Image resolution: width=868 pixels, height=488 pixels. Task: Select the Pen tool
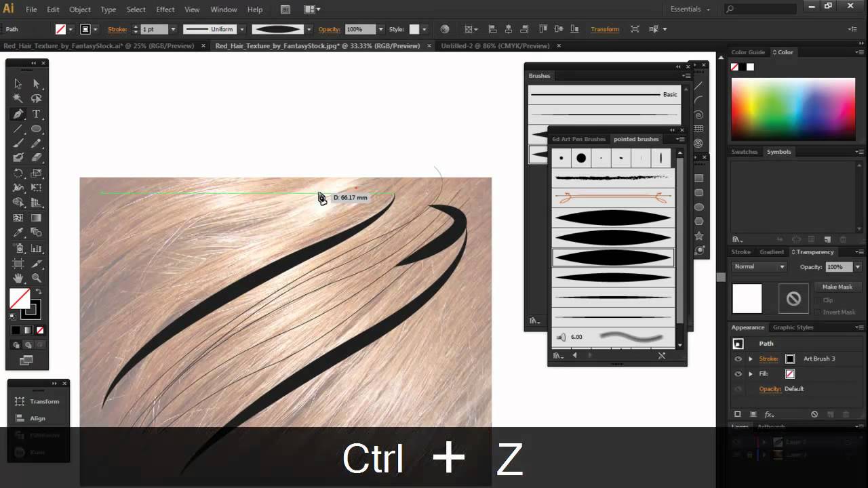click(18, 114)
